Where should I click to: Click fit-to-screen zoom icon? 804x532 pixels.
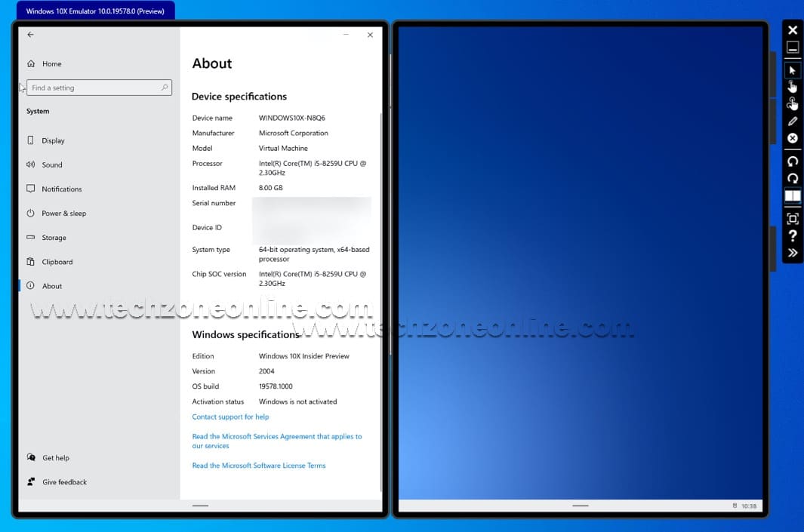pos(792,219)
